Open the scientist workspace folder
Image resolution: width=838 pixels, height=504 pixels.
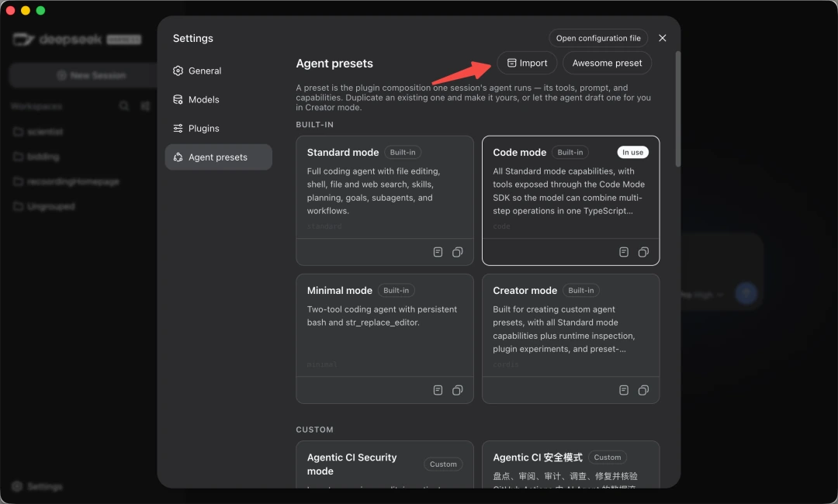(x=39, y=131)
